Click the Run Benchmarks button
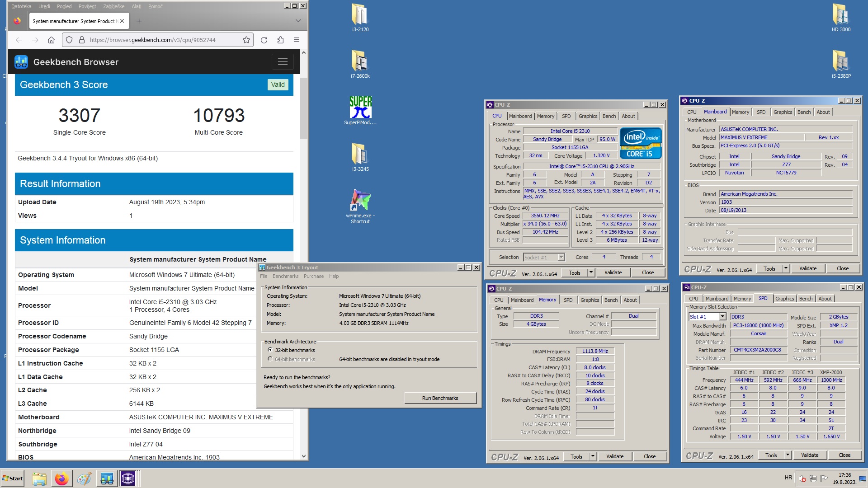The height and width of the screenshot is (488, 868). (x=440, y=398)
